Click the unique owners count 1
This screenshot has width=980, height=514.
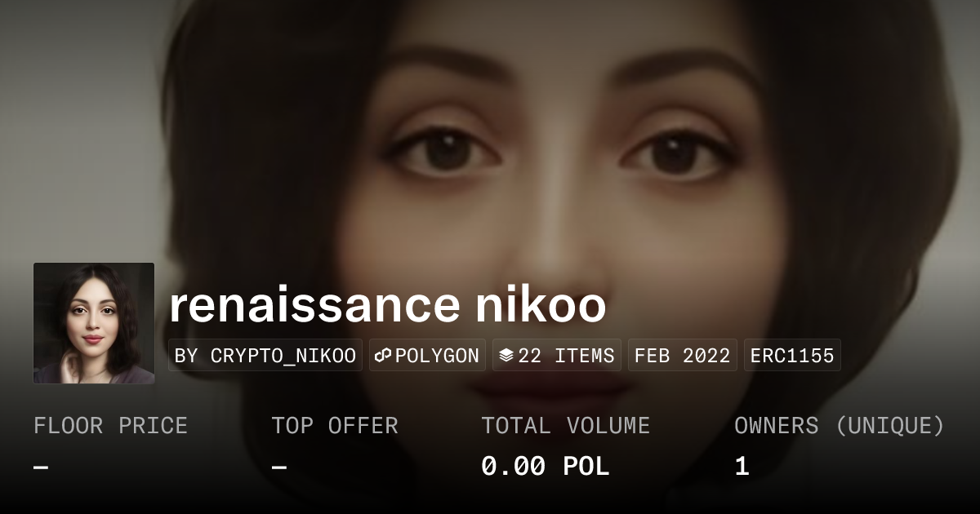tap(742, 467)
